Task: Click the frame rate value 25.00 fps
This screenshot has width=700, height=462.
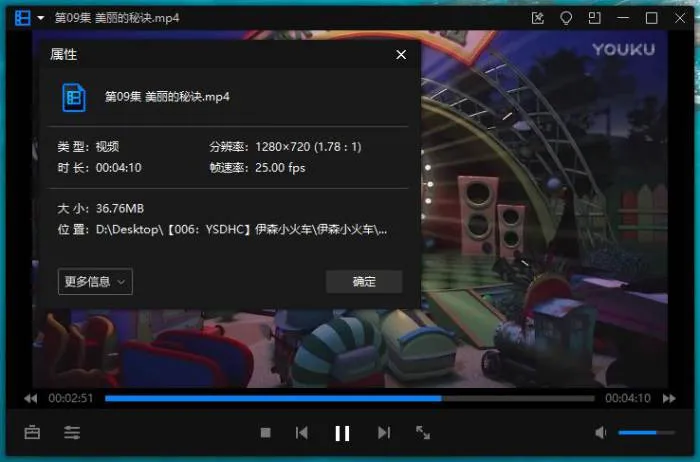Action: 280,168
